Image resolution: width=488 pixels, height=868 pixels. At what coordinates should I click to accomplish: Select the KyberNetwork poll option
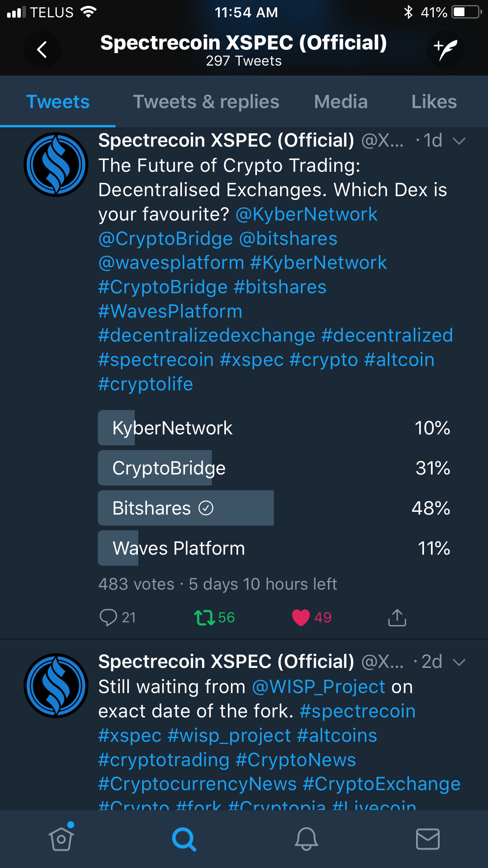tap(275, 428)
